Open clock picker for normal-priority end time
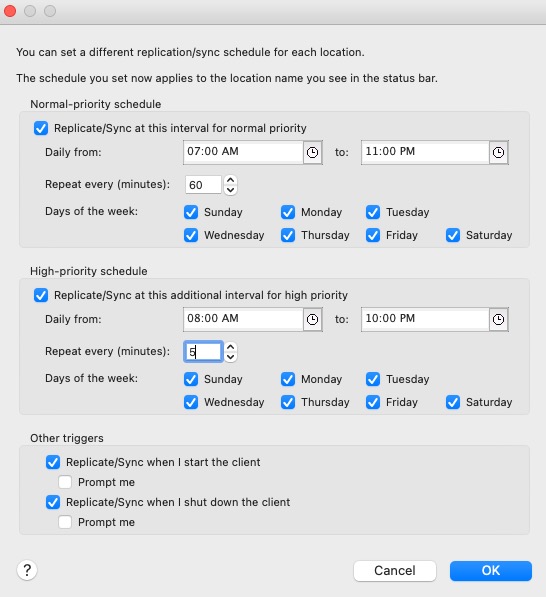The width and height of the screenshot is (546, 597). point(498,152)
